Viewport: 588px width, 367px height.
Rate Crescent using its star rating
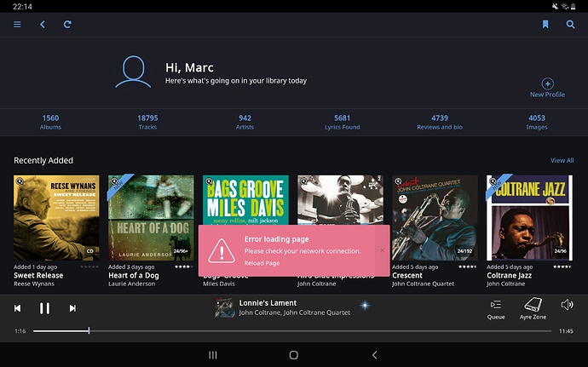pyautogui.click(x=468, y=267)
